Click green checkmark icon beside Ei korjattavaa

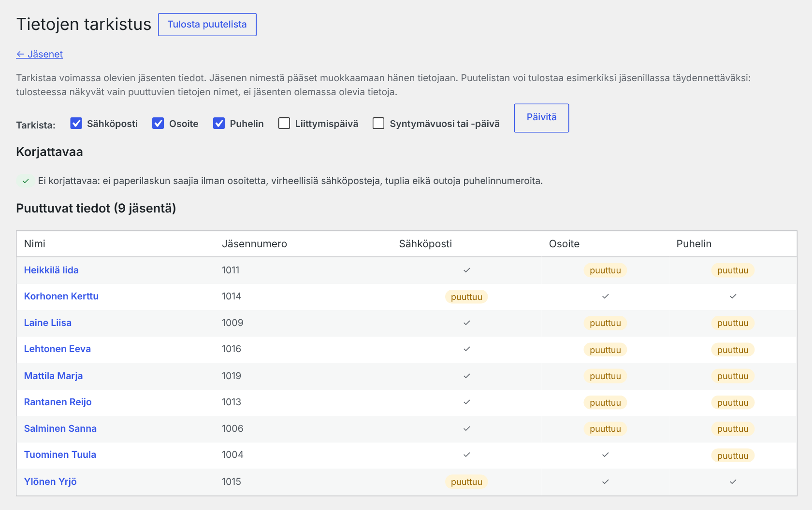(26, 181)
